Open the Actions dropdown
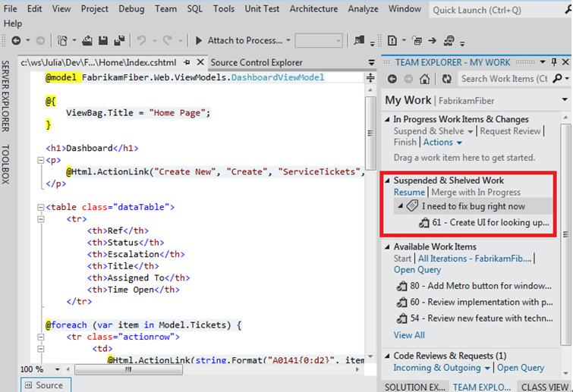The height and width of the screenshot is (392, 573). [459, 143]
